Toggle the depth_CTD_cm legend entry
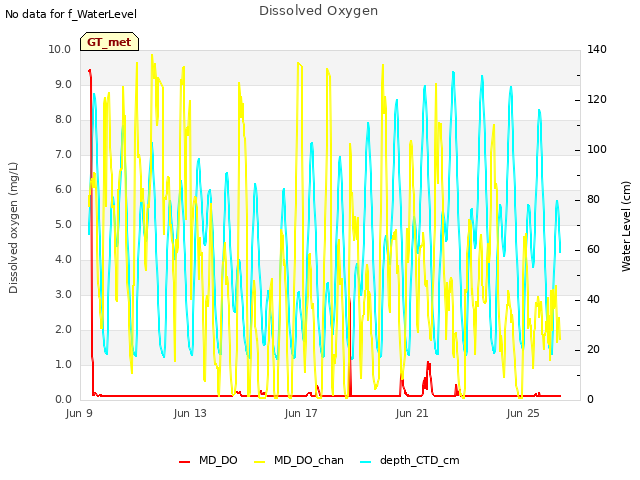Screen dimensions: 640x480 (410, 460)
